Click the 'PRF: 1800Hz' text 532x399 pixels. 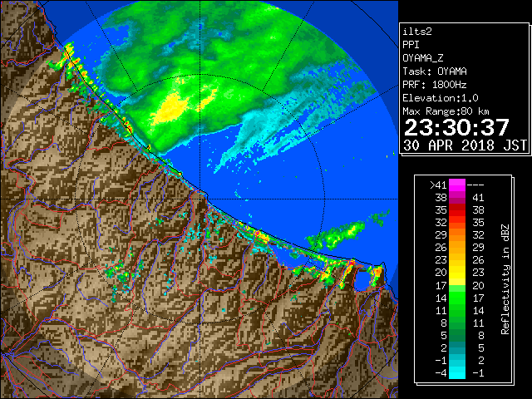click(x=435, y=85)
